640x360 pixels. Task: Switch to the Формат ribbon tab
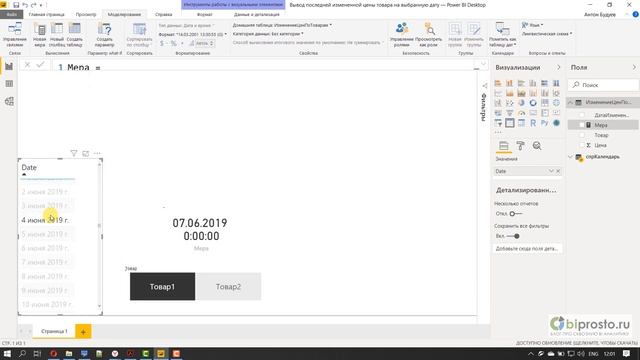[x=204, y=14]
